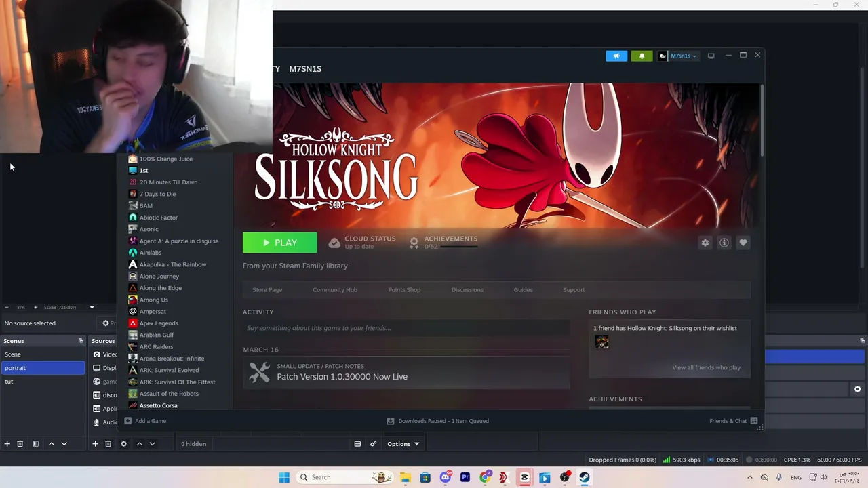Image resolution: width=868 pixels, height=488 pixels.
Task: Zoom out the OBS preview
Action: (7, 308)
